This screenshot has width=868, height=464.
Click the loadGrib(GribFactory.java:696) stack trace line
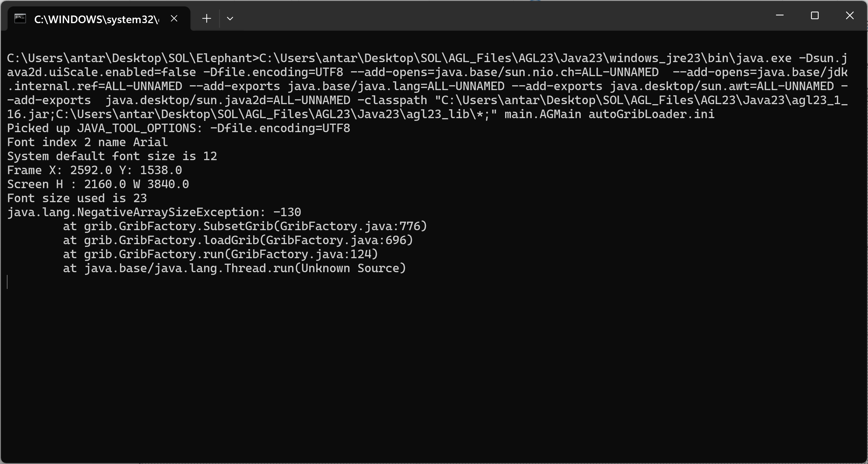238,241
